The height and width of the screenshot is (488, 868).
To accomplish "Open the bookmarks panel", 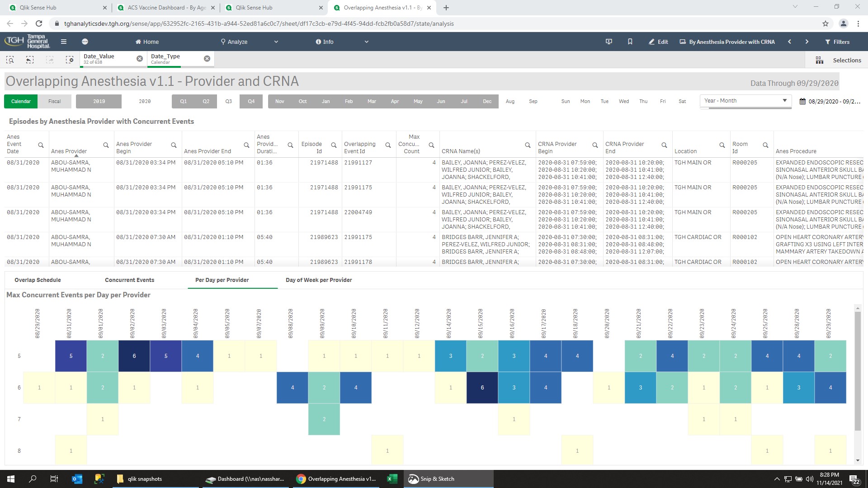I will (630, 42).
